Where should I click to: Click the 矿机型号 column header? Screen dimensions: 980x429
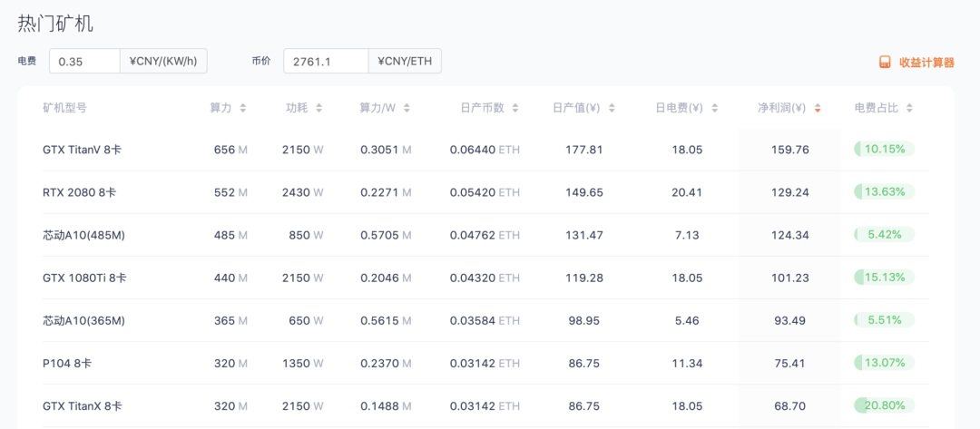pos(64,108)
